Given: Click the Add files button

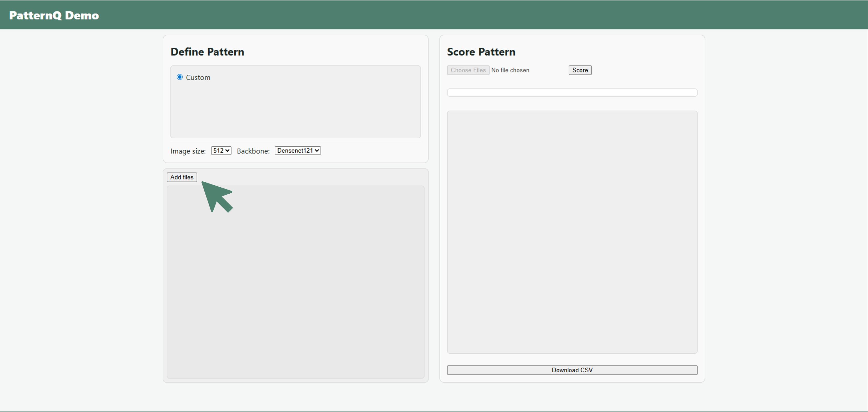Looking at the screenshot, I should coord(181,177).
